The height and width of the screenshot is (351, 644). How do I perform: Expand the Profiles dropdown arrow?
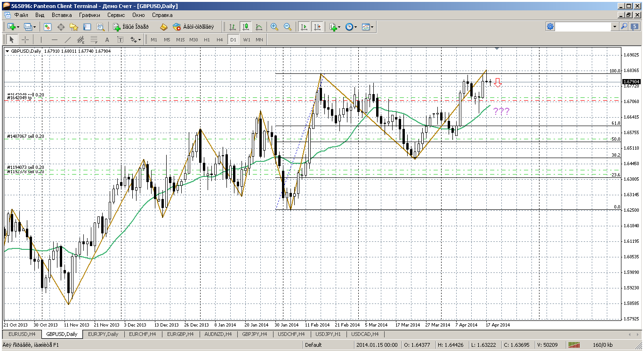click(x=35, y=27)
